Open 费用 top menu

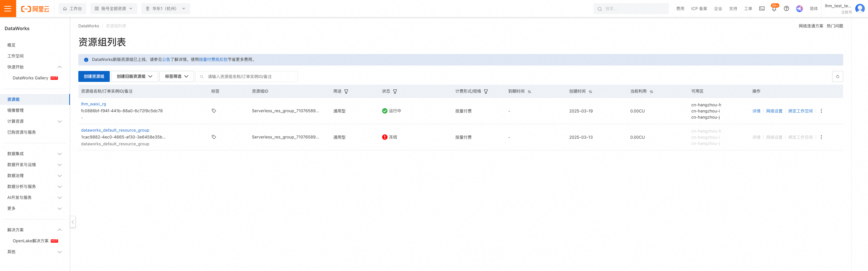pos(680,9)
